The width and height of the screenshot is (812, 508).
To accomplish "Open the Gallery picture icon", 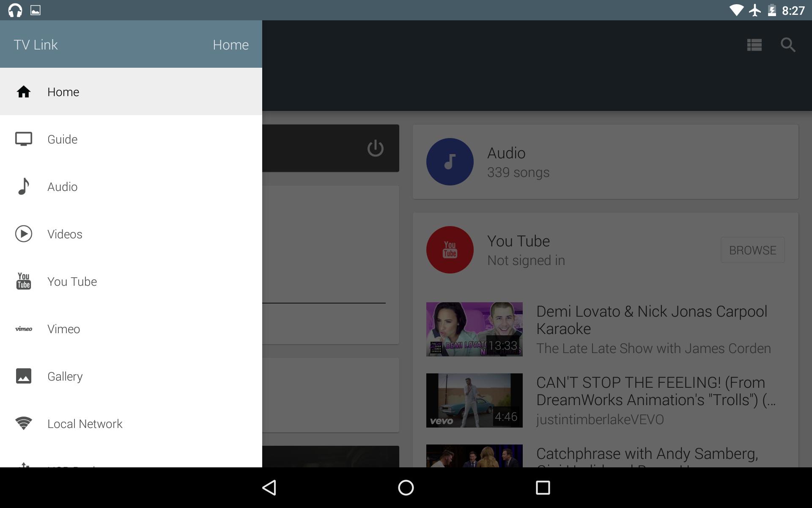I will click(24, 376).
